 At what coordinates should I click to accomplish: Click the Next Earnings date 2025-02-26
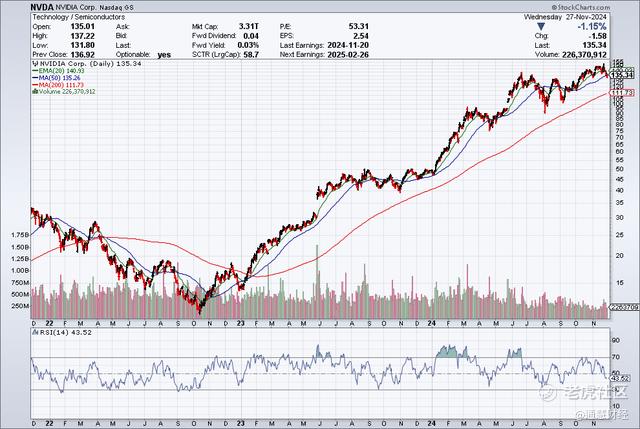pyautogui.click(x=347, y=55)
